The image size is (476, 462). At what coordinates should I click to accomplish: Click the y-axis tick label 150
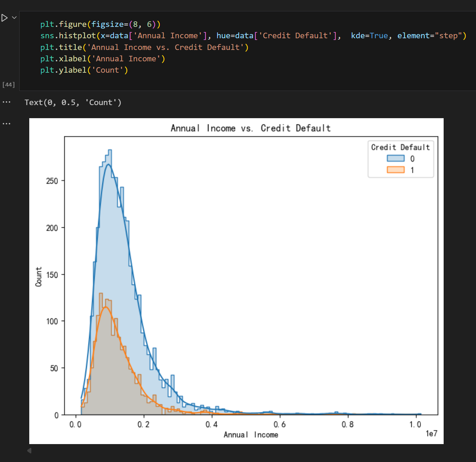52,275
